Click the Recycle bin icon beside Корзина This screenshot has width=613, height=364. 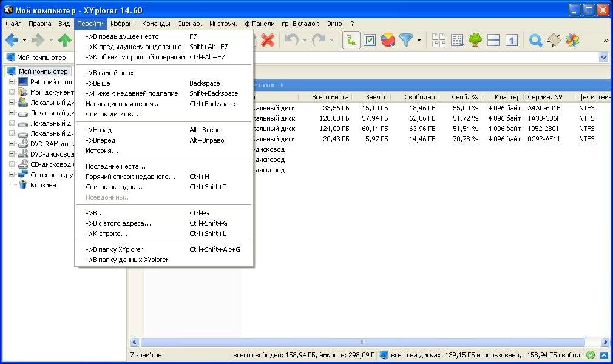(x=23, y=185)
